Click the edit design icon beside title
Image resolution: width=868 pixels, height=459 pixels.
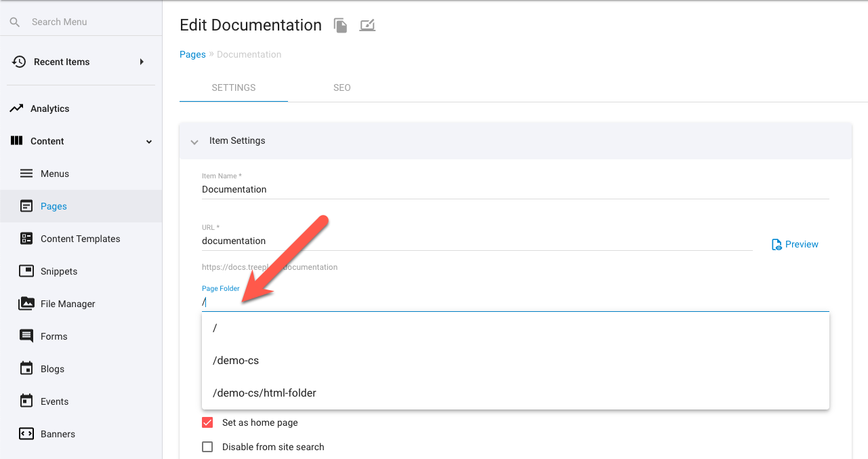367,26
